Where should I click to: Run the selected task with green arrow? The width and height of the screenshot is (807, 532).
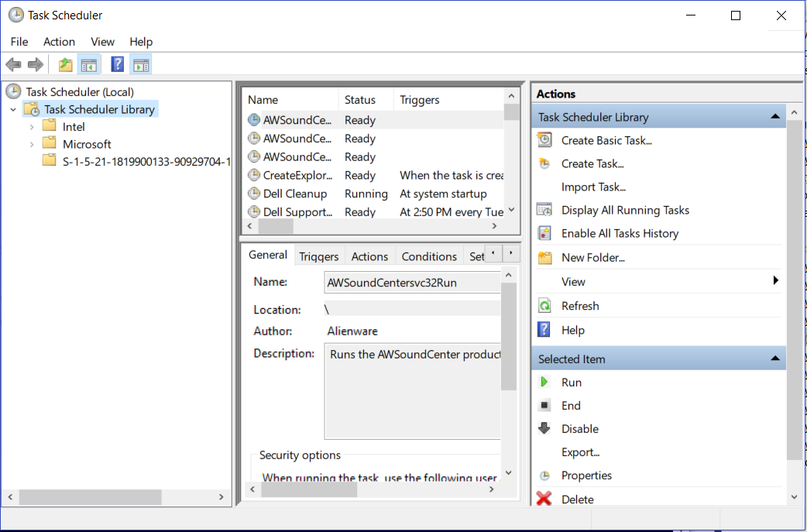[572, 383]
